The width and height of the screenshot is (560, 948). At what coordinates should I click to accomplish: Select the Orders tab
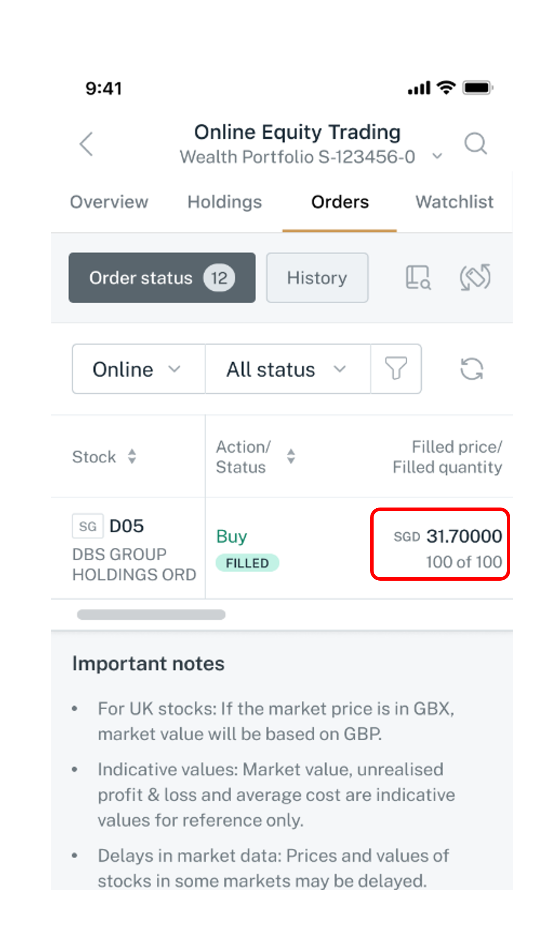point(340,202)
